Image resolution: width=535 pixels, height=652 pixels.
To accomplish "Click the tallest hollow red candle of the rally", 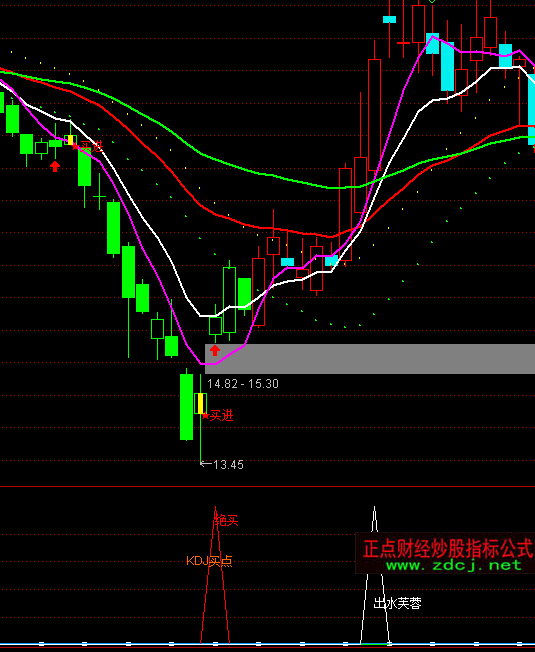I will click(375, 115).
